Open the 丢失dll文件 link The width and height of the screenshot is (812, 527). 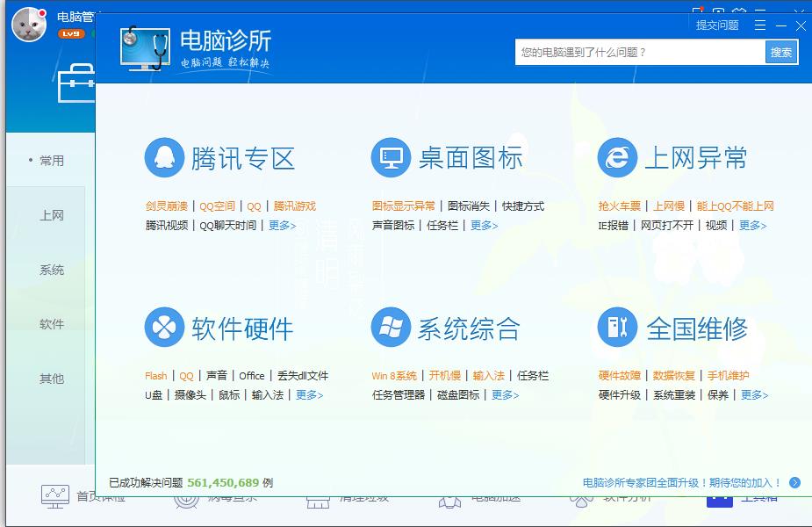tap(303, 376)
